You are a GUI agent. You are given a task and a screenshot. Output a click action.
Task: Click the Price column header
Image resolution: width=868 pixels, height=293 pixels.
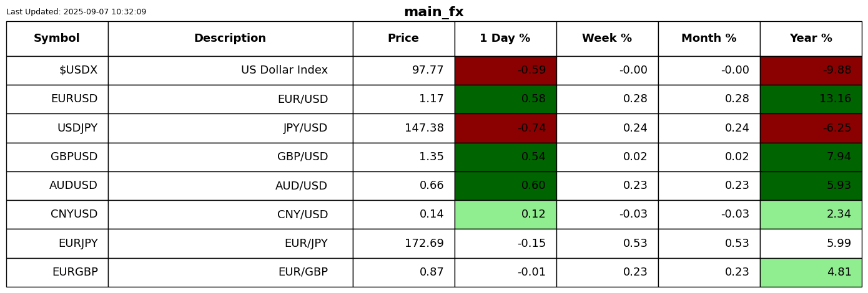click(403, 39)
